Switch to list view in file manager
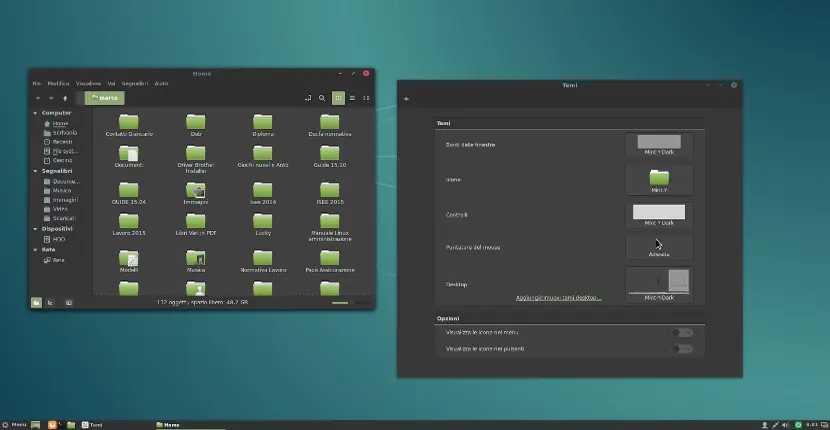The width and height of the screenshot is (830, 430). click(352, 98)
